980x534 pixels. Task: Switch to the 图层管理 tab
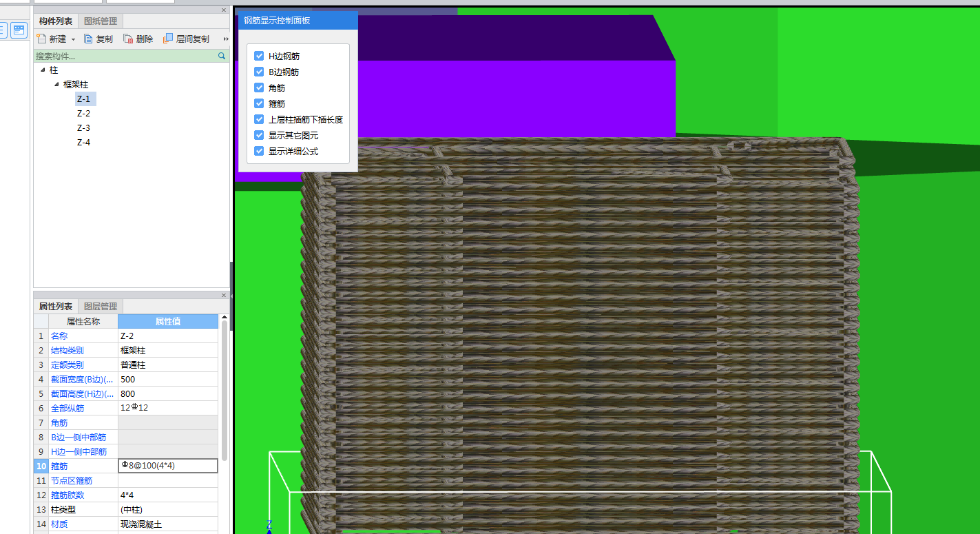101,307
